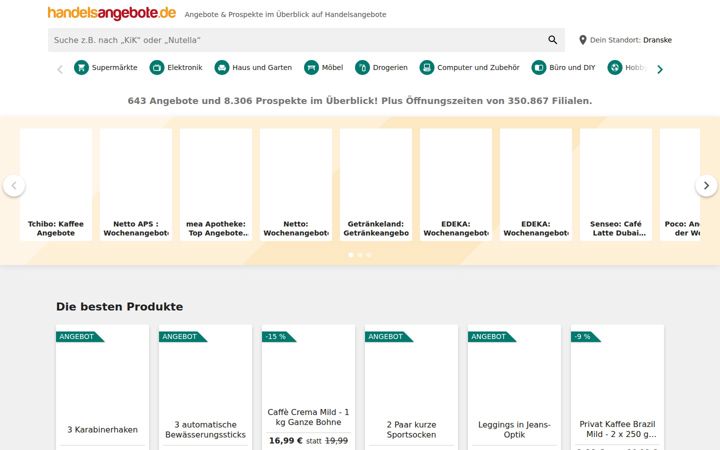This screenshot has height=450, width=720.
Task: Click the location pin icon
Action: click(x=583, y=40)
